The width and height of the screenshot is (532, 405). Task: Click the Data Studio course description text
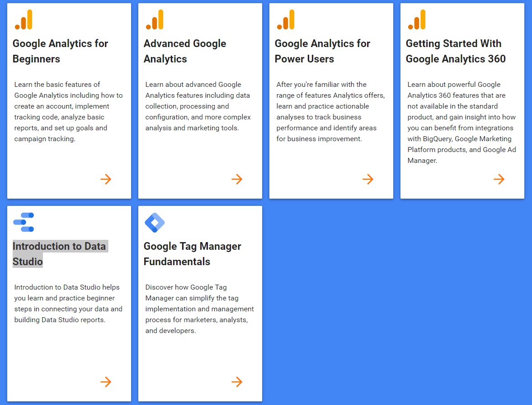click(68, 303)
